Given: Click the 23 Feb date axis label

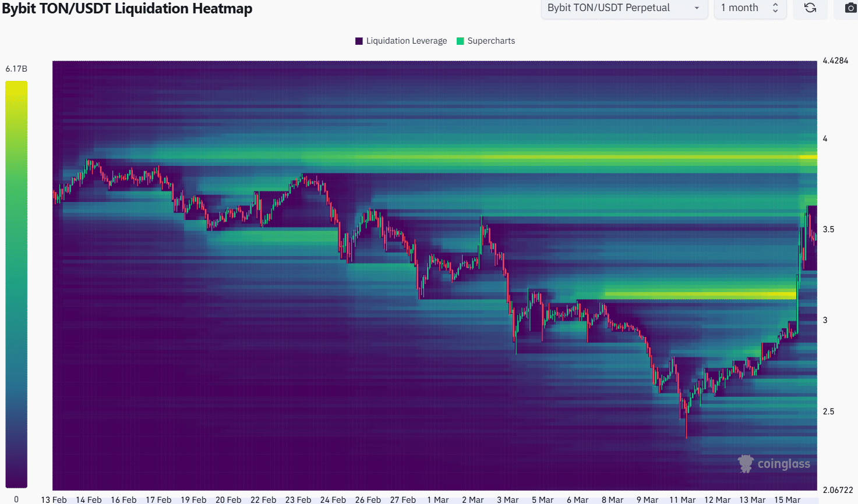Looking at the screenshot, I should [298, 499].
